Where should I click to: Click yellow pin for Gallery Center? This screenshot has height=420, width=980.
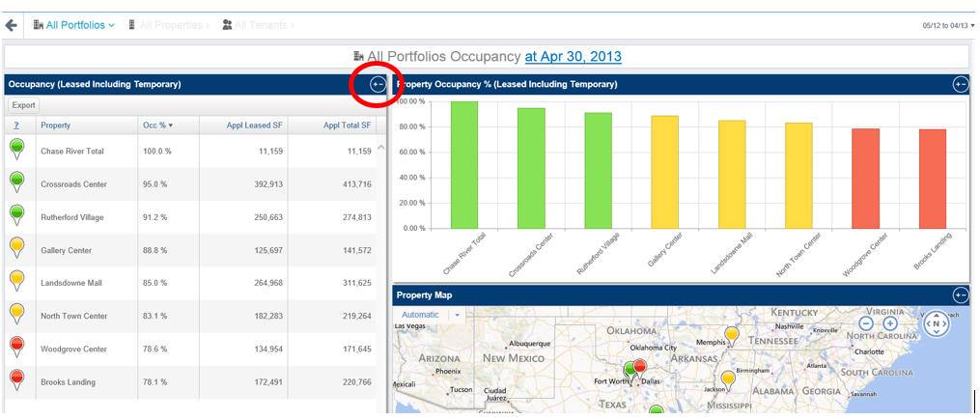(x=16, y=249)
